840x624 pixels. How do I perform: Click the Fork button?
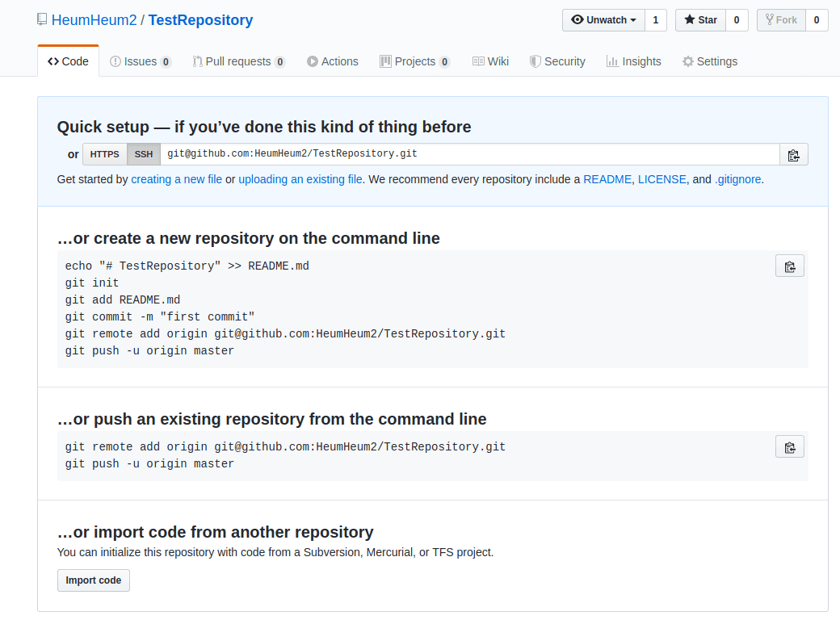(x=780, y=20)
